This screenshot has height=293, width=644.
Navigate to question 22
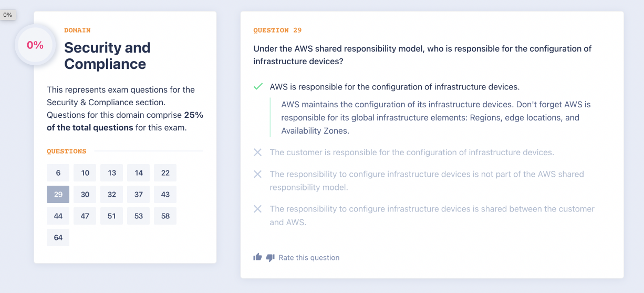tap(165, 173)
